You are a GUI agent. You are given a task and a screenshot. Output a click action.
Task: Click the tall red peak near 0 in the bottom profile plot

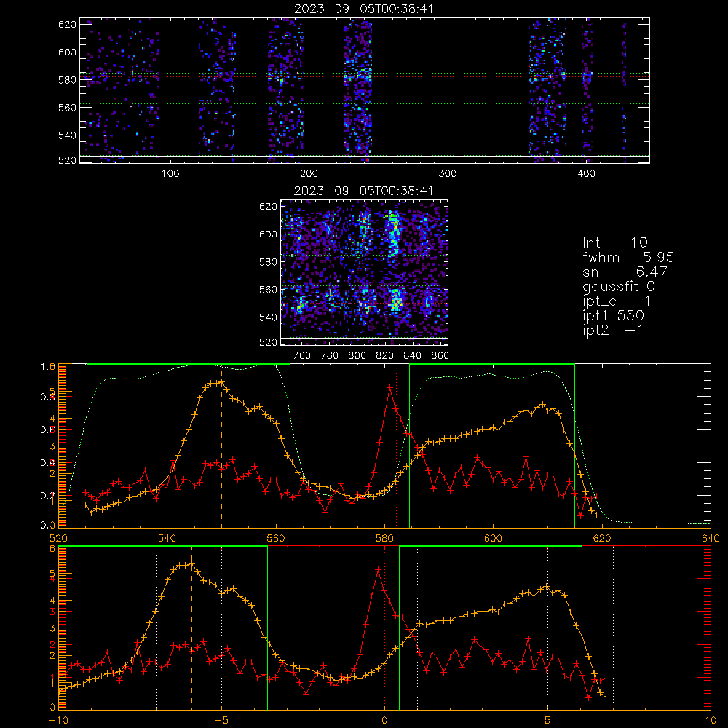pos(379,569)
